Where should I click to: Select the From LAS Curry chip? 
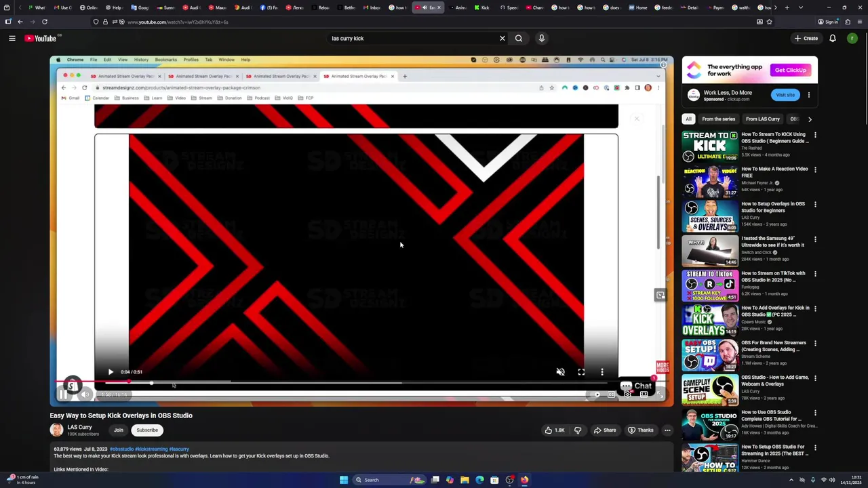(763, 119)
